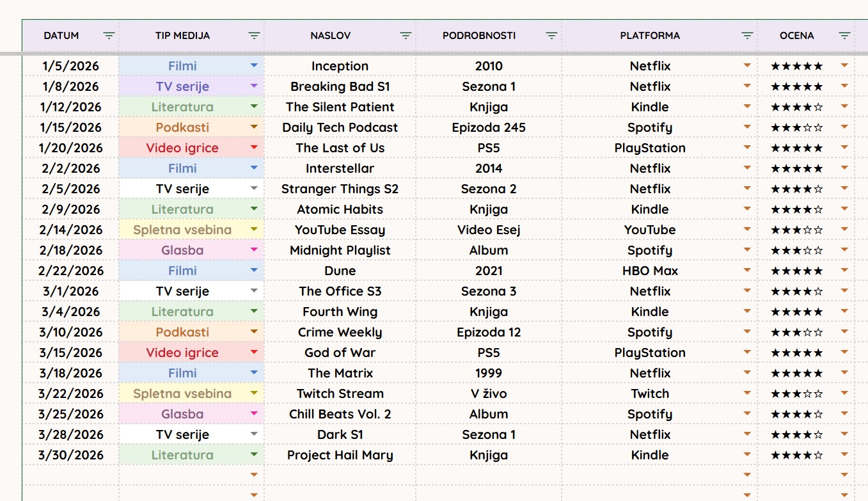Open the platform dropdown arrow for Twitch Stream
Screen dimensions: 868x501
pyautogui.click(x=747, y=393)
